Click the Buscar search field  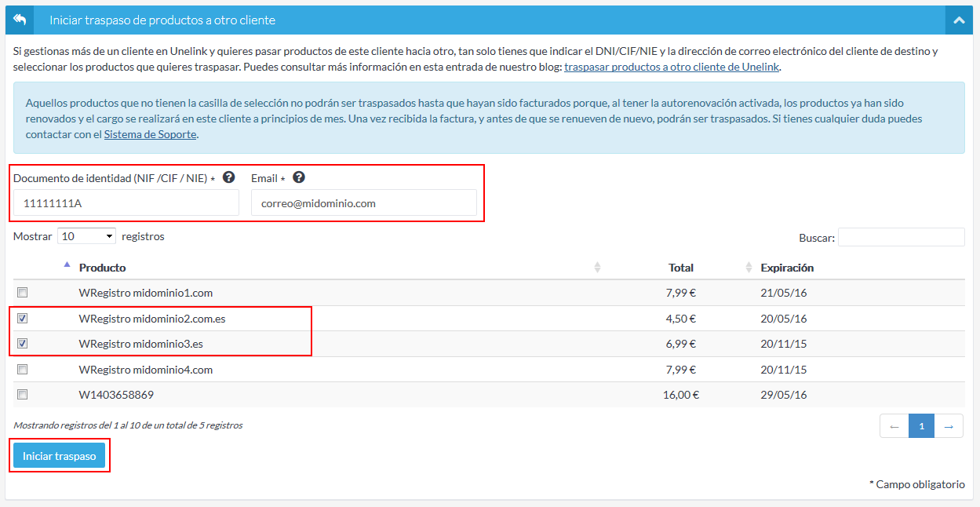click(901, 237)
